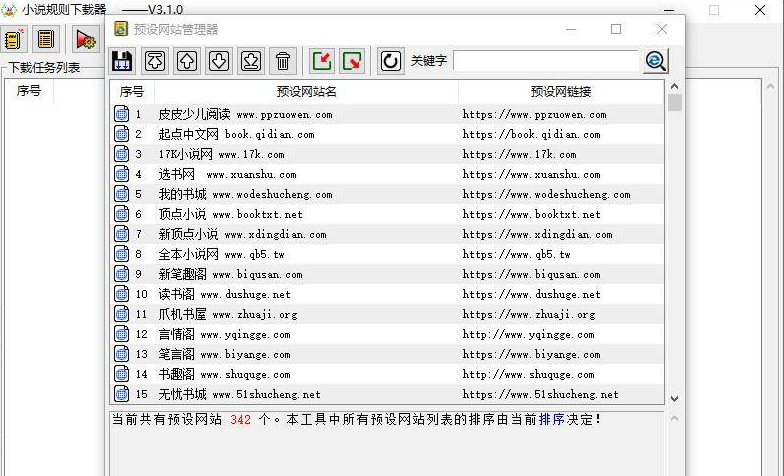Click the 预设网站名 column header

pos(306,92)
